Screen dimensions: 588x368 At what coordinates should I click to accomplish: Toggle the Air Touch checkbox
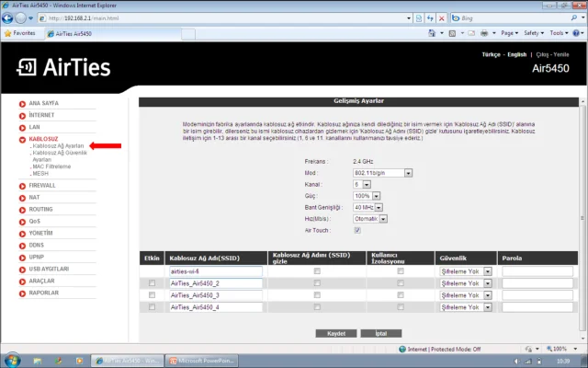pyautogui.click(x=357, y=230)
